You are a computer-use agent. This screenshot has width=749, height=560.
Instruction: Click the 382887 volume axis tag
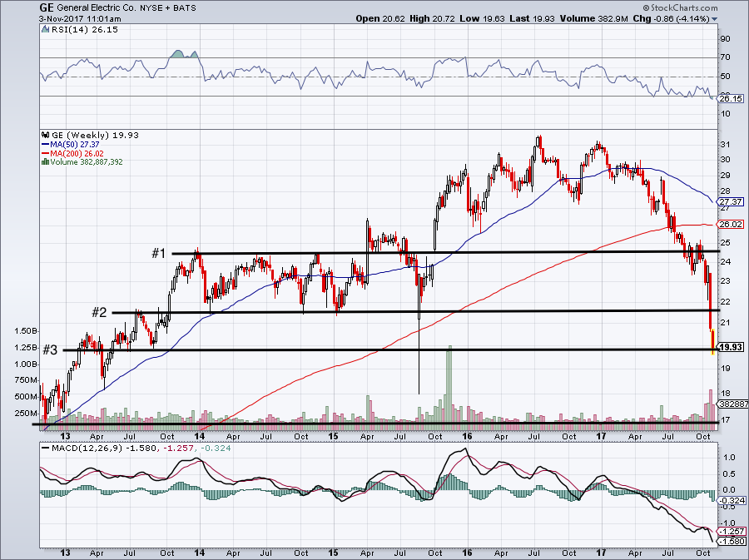click(733, 404)
